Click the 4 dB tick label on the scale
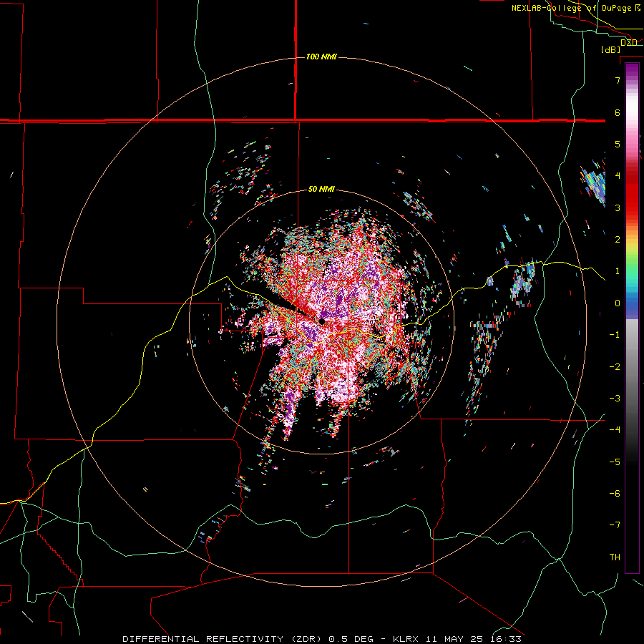This screenshot has height=644, width=644. (618, 176)
